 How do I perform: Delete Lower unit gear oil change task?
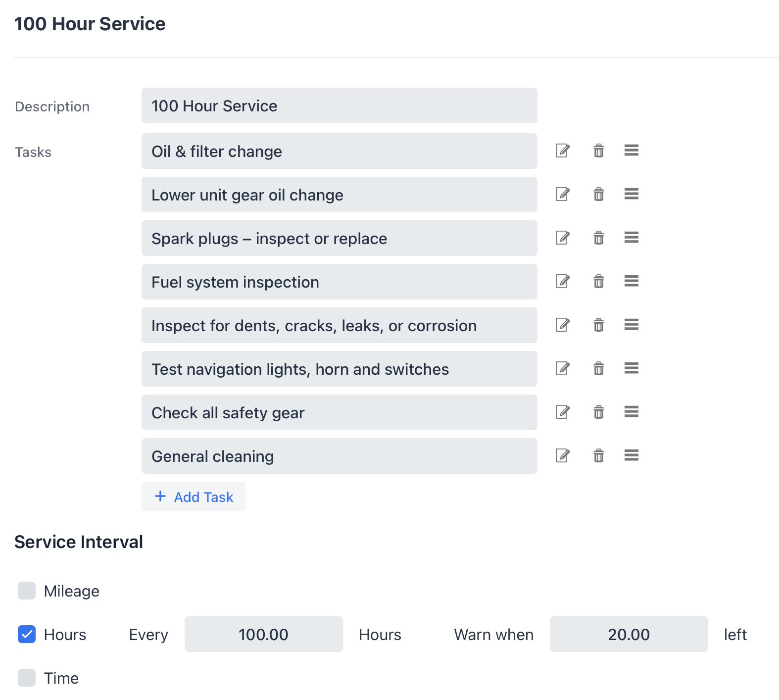(599, 194)
